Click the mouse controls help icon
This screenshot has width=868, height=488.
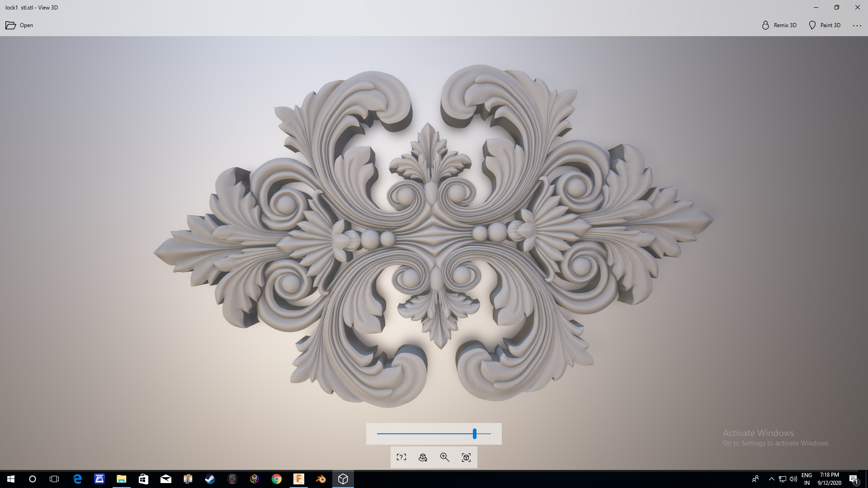[x=401, y=457]
